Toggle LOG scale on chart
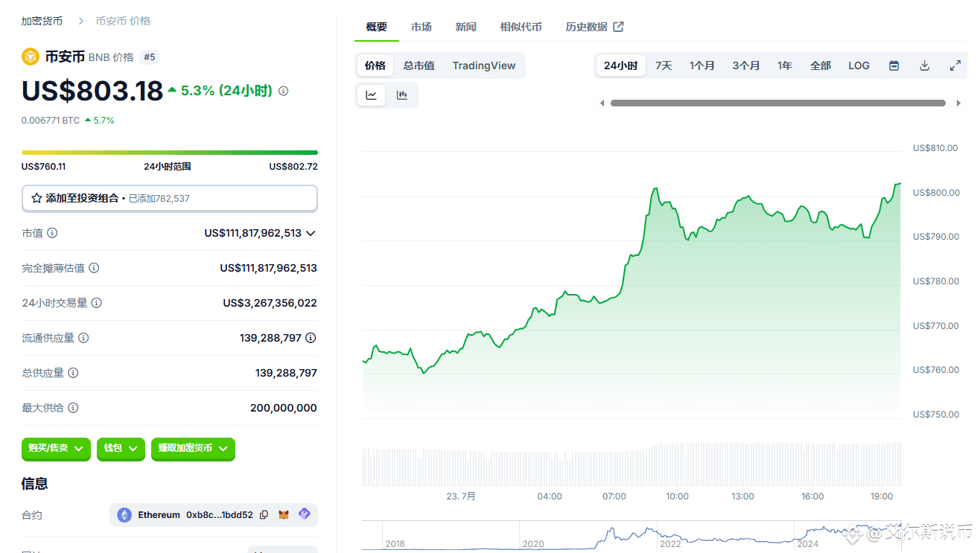 (x=859, y=65)
